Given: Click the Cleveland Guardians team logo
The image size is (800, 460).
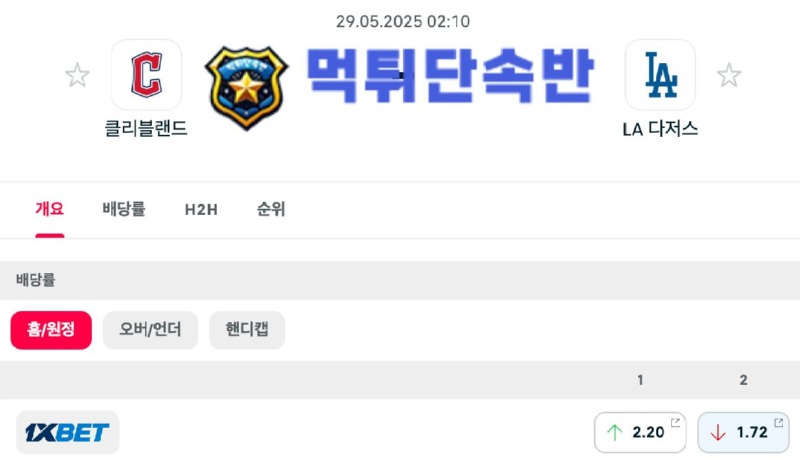Looking at the screenshot, I should [146, 74].
